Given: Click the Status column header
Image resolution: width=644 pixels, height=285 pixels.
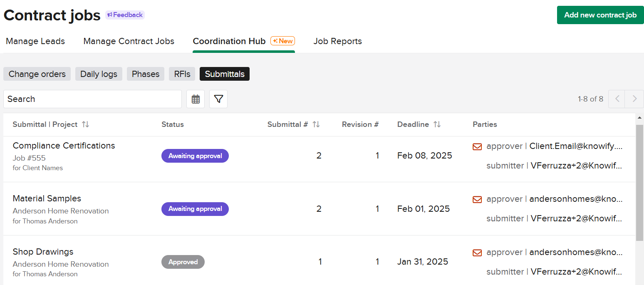Looking at the screenshot, I should [x=173, y=124].
